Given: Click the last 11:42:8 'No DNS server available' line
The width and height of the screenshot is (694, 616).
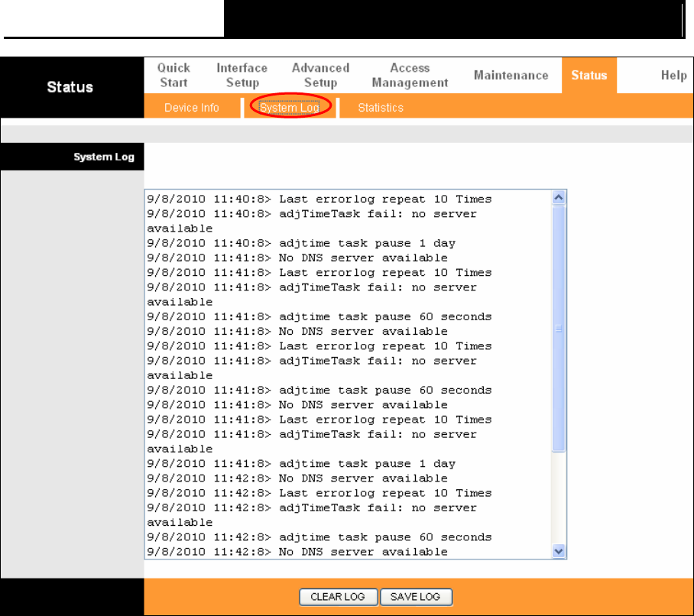Looking at the screenshot, I should pyautogui.click(x=297, y=552).
